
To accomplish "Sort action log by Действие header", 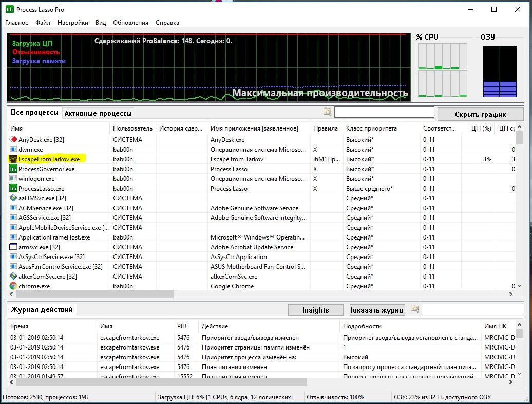I will click(269, 326).
